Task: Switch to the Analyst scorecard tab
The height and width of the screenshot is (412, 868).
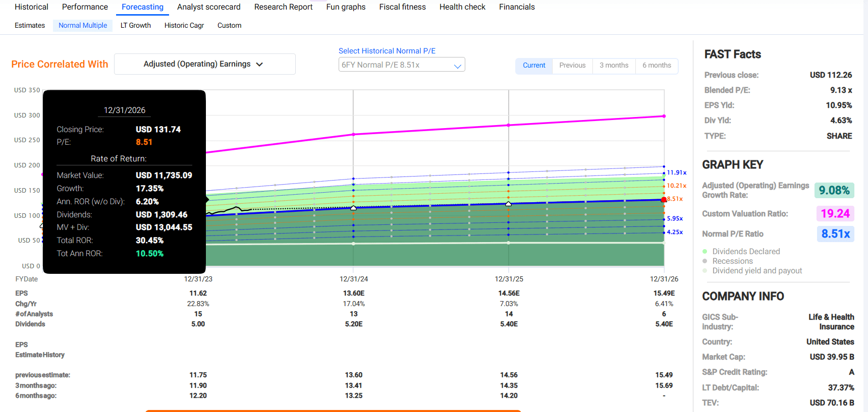Action: pyautogui.click(x=208, y=7)
